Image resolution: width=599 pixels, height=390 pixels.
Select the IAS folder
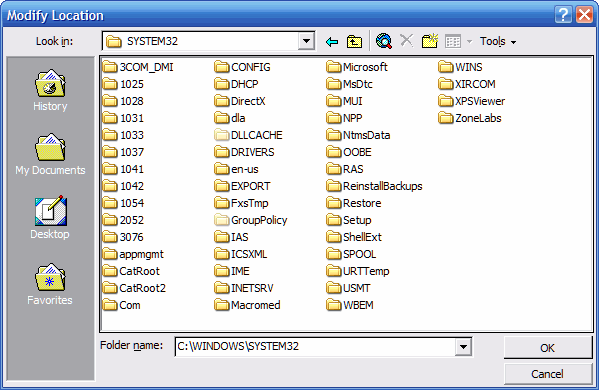[x=231, y=237]
